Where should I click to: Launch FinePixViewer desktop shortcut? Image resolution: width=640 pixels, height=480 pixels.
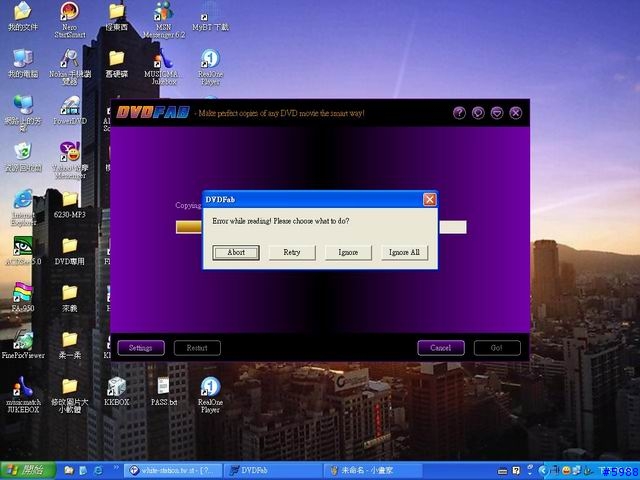click(x=23, y=345)
